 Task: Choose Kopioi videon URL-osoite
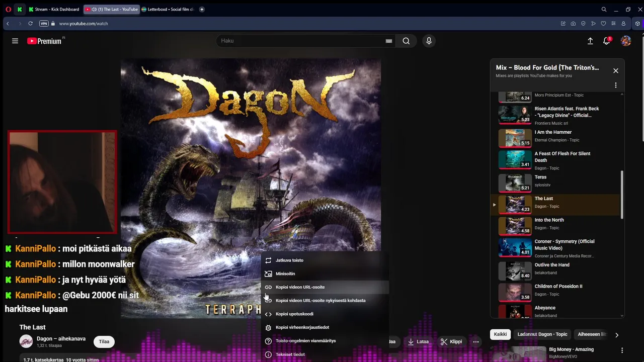[325, 287]
